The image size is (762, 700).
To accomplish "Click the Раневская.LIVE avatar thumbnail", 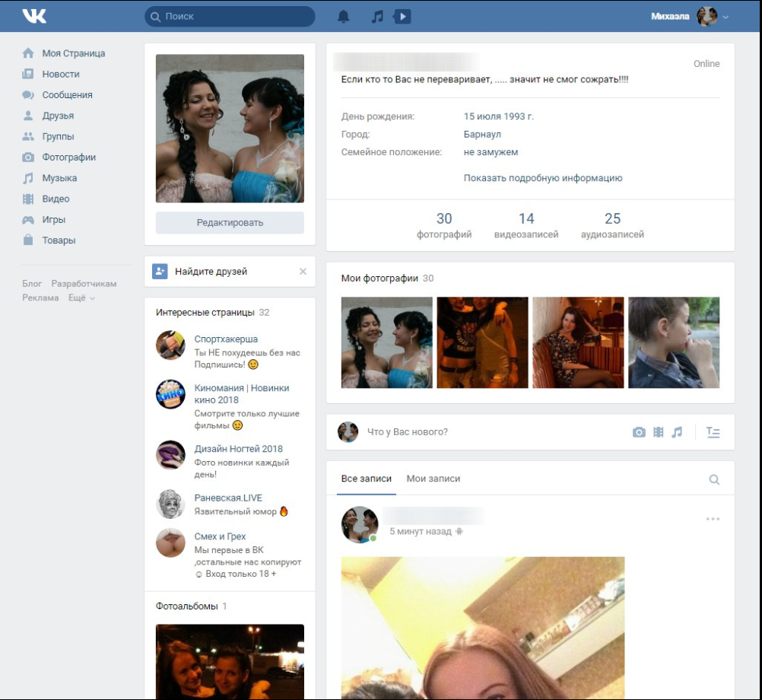I will 170,504.
